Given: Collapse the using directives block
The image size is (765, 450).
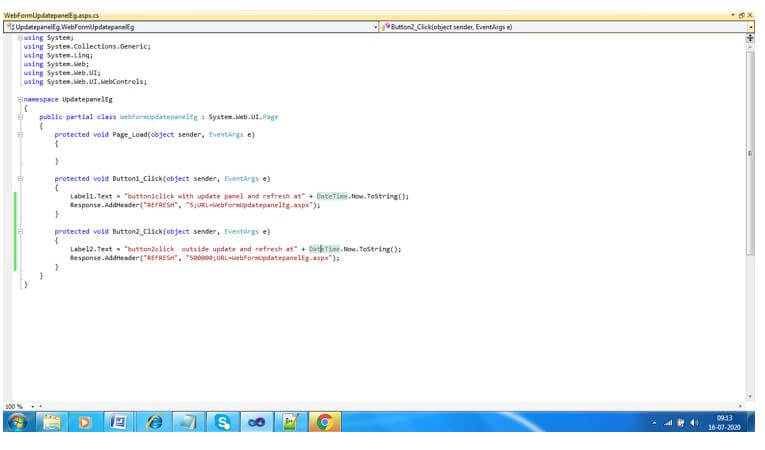Looking at the screenshot, I should pos(20,38).
